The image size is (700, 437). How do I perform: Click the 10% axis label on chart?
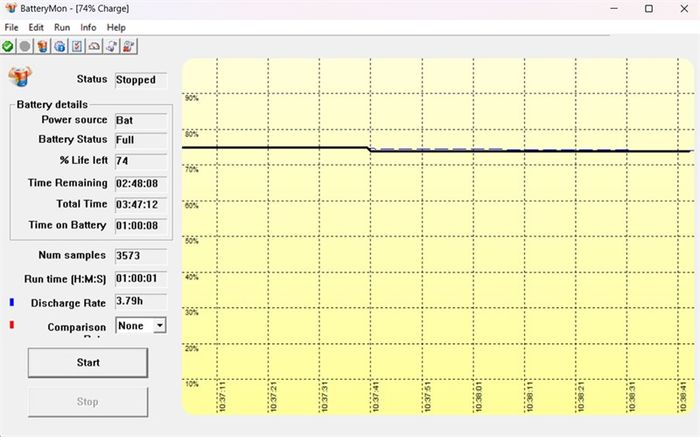pos(192,384)
